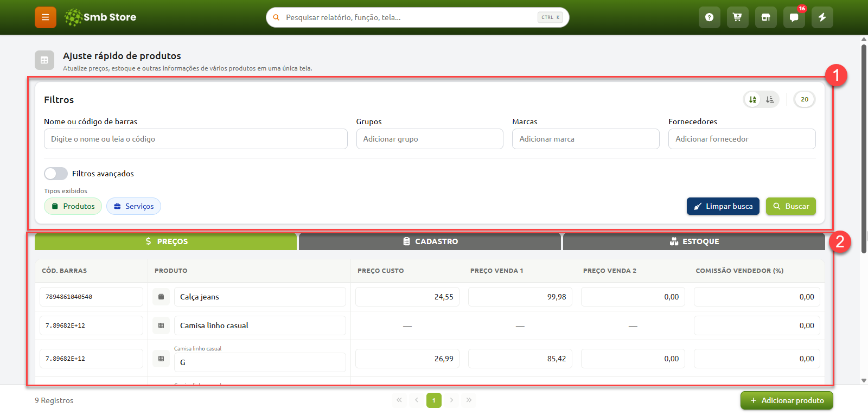868x415 pixels.
Task: Switch to the Cadastro tab
Action: [x=430, y=241]
